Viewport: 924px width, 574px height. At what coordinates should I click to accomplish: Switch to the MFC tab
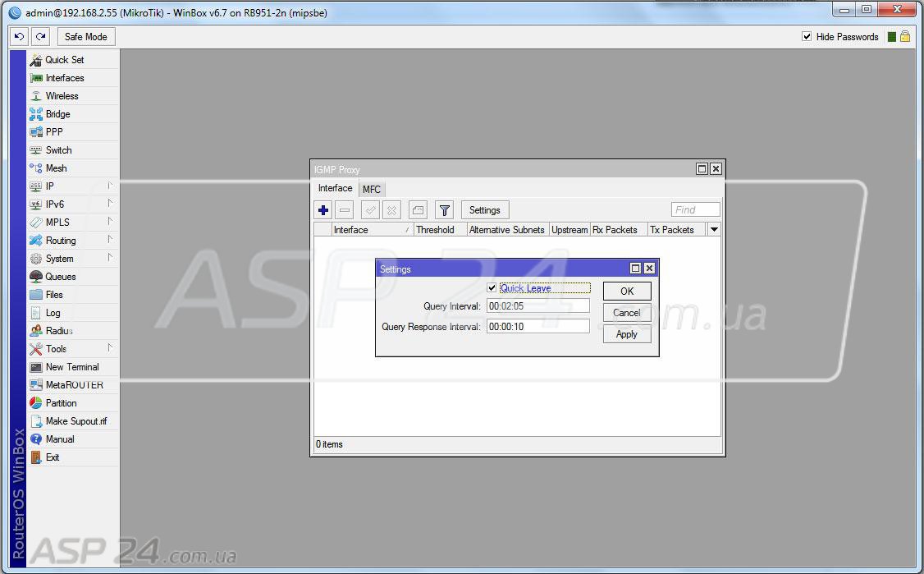[x=372, y=189]
